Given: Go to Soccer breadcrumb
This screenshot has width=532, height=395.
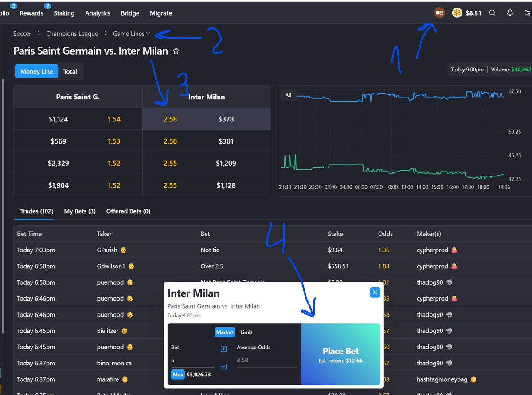Looking at the screenshot, I should pos(22,33).
